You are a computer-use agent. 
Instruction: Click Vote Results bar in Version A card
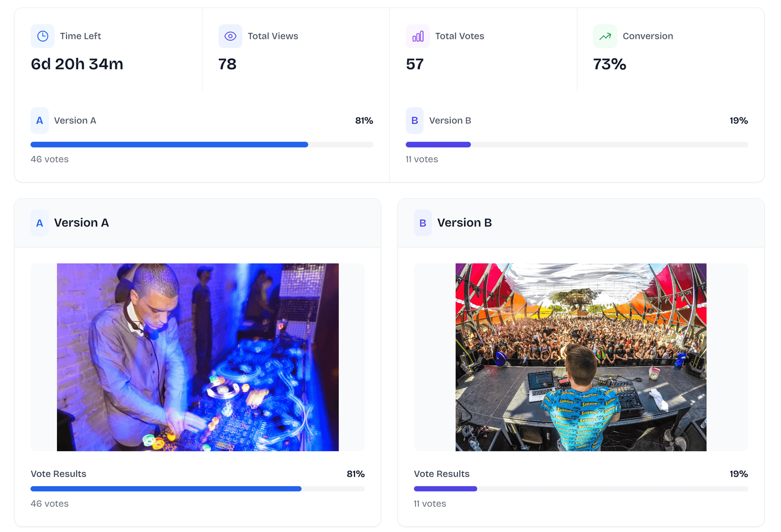pyautogui.click(x=198, y=489)
